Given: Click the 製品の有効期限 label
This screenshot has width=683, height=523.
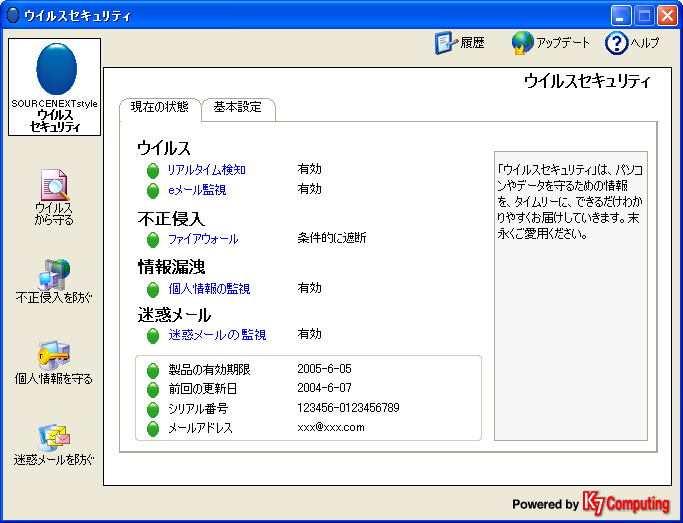Looking at the screenshot, I should pos(210,370).
